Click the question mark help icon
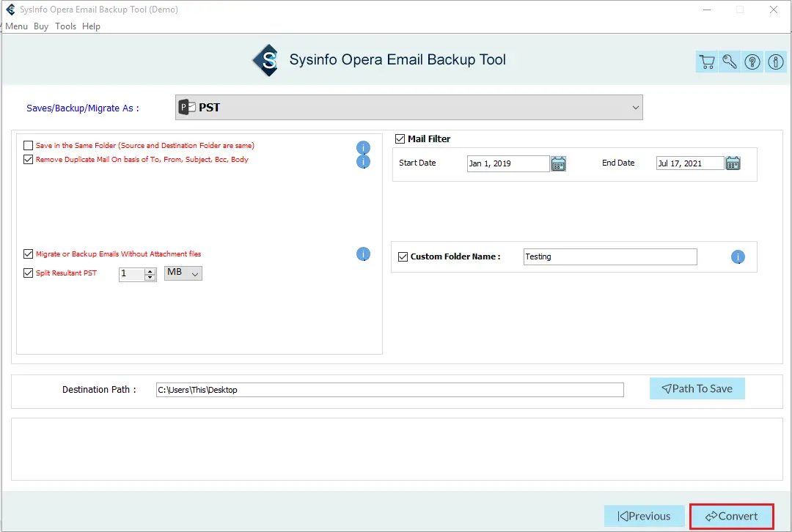This screenshot has width=792, height=532. (x=752, y=62)
